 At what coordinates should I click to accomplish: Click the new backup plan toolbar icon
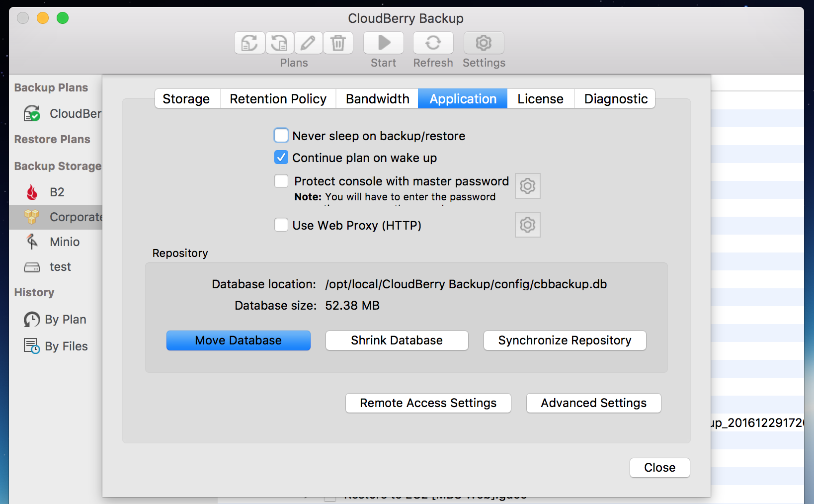coord(249,43)
